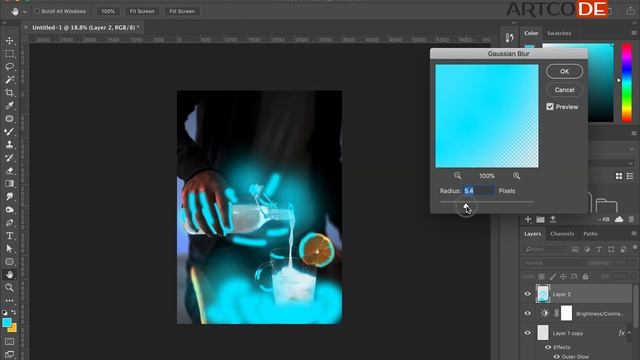Viewport: 640px width, 360px height.
Task: Click the Radius value input field
Action: [x=479, y=191]
